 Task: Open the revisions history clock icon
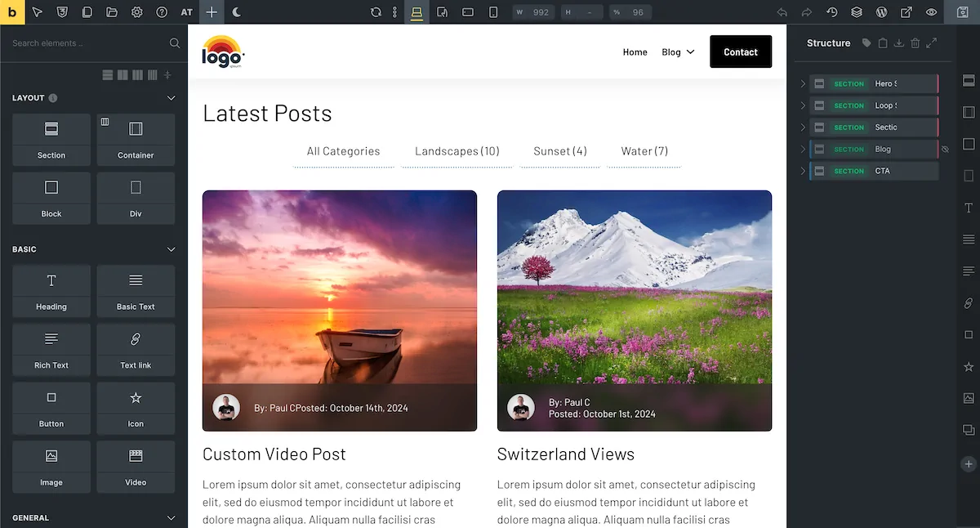832,12
